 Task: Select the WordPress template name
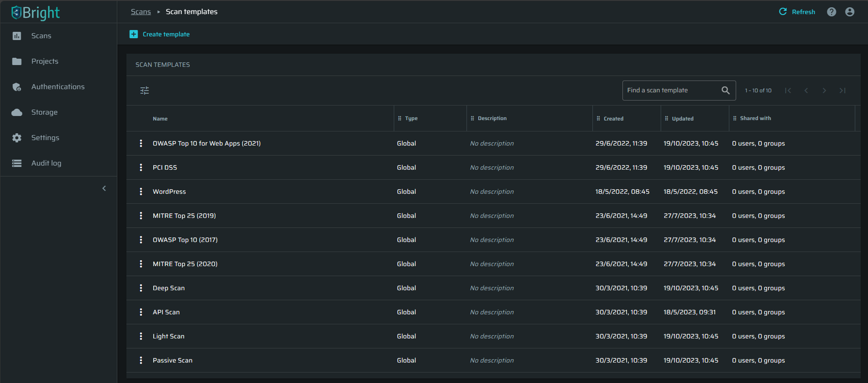click(169, 191)
